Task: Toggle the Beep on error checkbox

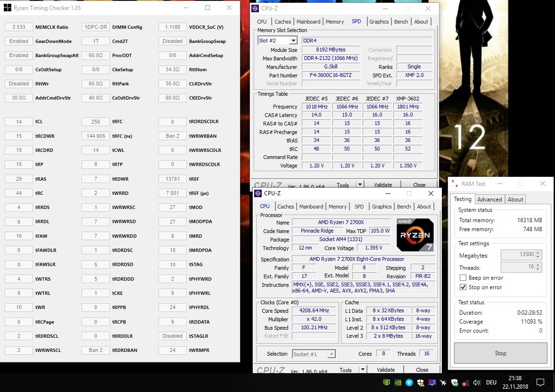Action: [463, 278]
